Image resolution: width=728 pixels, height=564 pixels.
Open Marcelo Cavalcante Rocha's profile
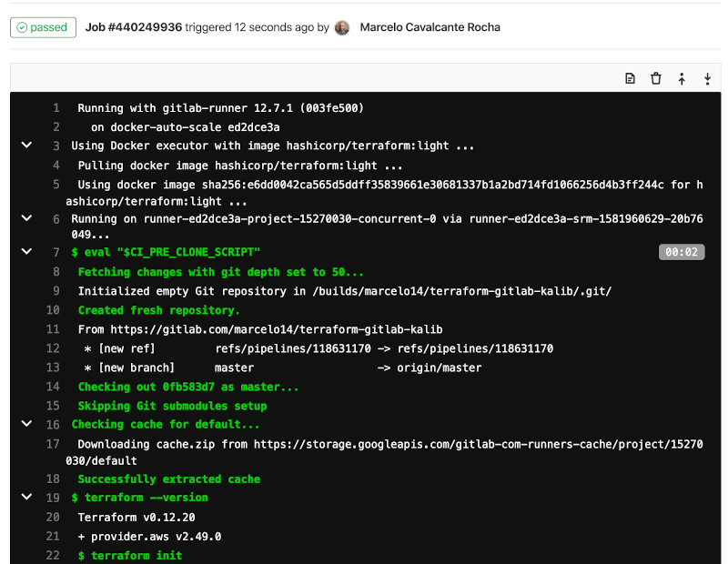[430, 27]
